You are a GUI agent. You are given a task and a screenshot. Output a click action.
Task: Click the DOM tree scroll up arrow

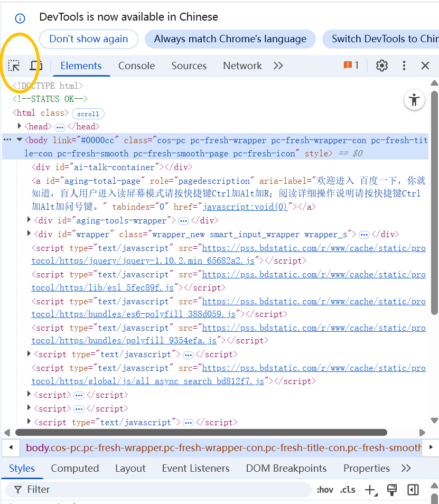tap(434, 83)
